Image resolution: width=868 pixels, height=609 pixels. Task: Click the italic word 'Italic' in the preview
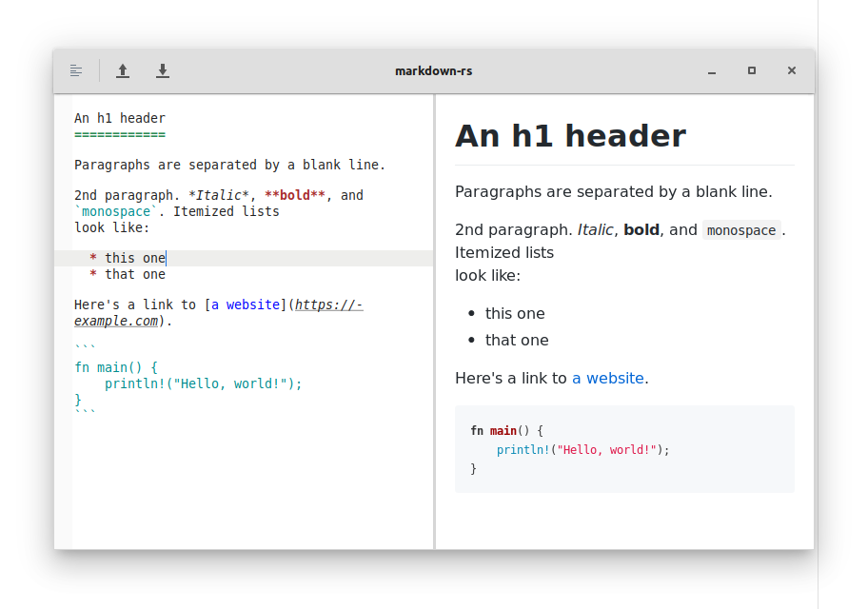coord(595,229)
